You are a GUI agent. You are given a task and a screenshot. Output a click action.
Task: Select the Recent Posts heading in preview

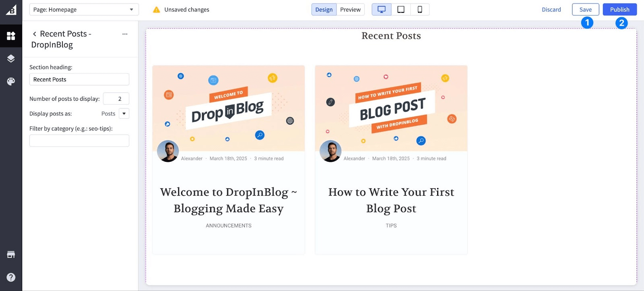coord(391,36)
